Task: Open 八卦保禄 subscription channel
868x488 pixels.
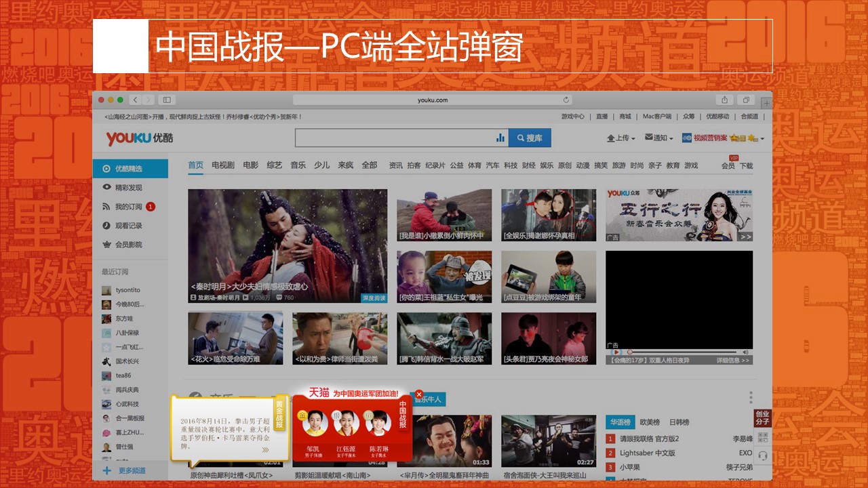Action: 121,333
